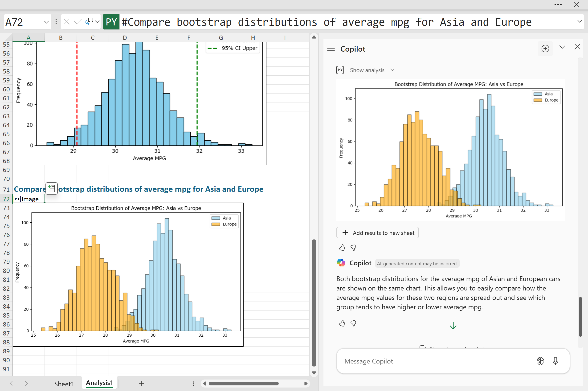Confirm formula with the checkmark icon
588x392 pixels.
pyautogui.click(x=78, y=22)
